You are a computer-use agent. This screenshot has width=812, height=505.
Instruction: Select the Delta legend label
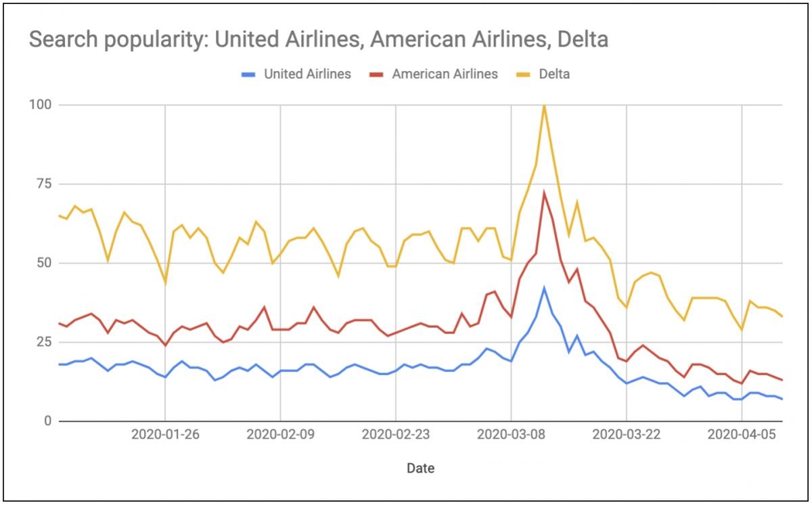pos(554,74)
